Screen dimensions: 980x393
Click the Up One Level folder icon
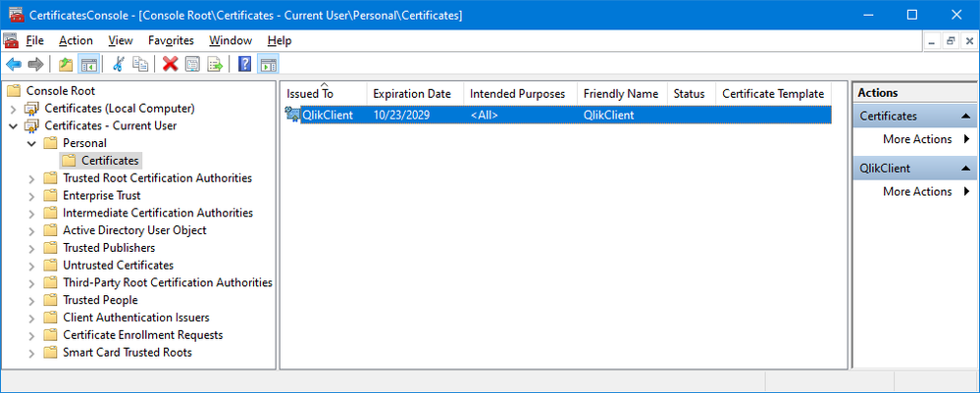pyautogui.click(x=66, y=64)
